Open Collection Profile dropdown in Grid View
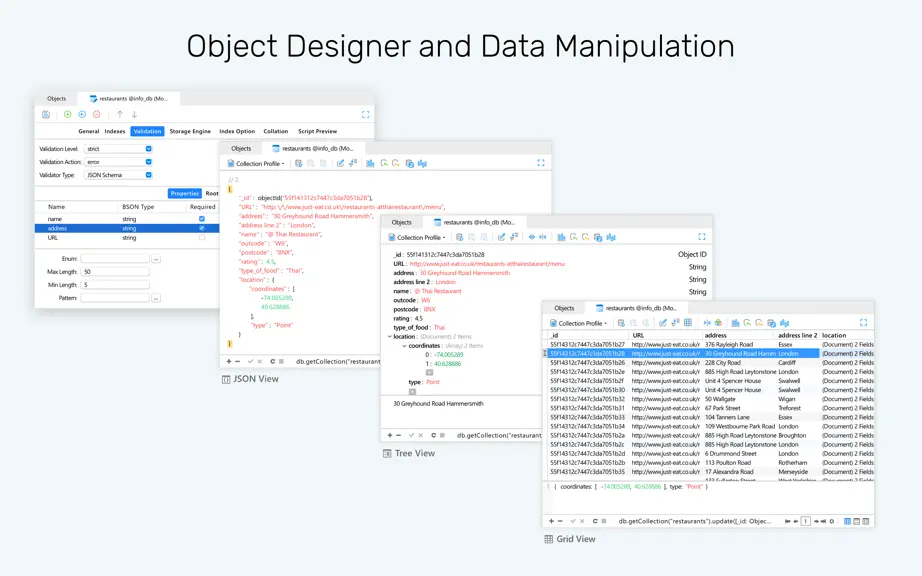The image size is (922, 576). tap(579, 323)
